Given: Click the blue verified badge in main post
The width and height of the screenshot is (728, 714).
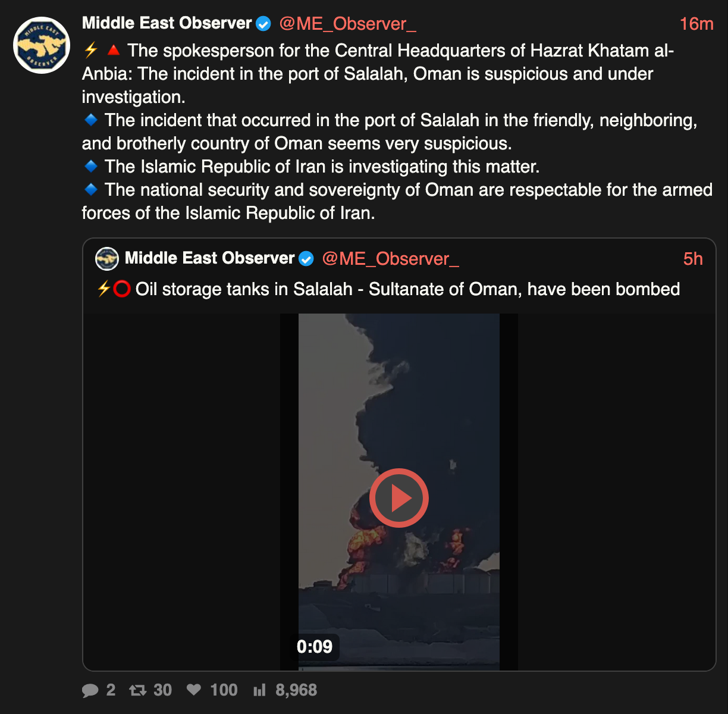Looking at the screenshot, I should pos(263,24).
